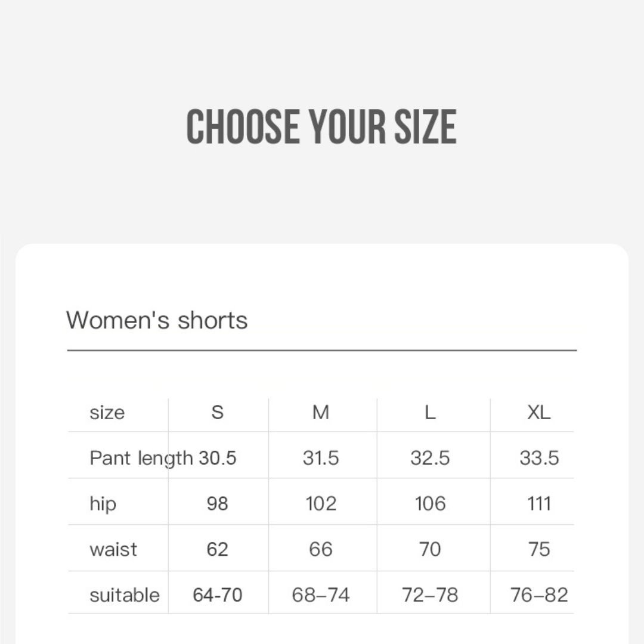Select the S size column header

coord(218,412)
